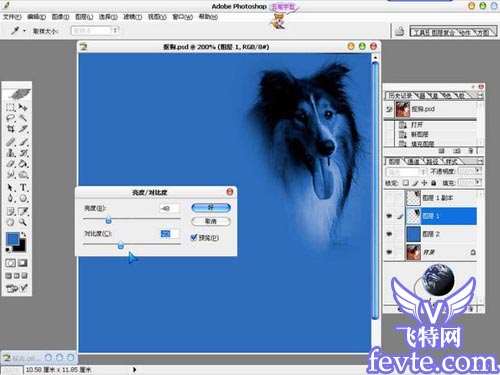Open the History panel flyout menu
This screenshot has width=500, height=375.
480,96
